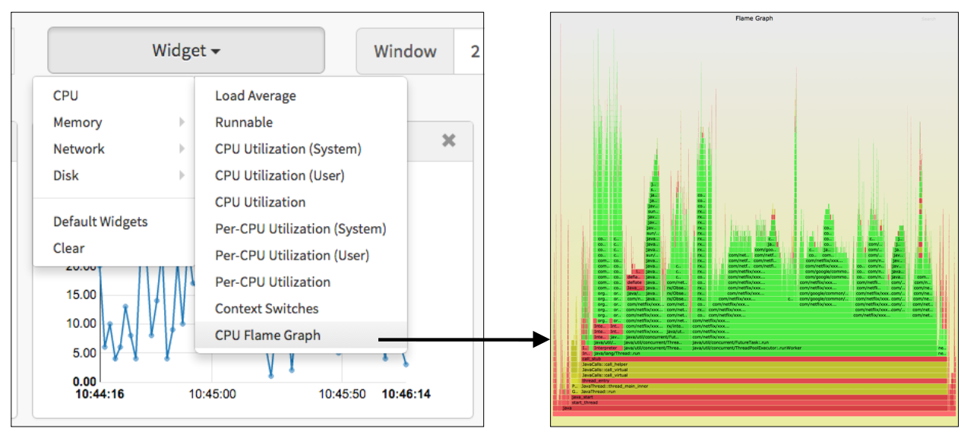This screenshot has width=980, height=441.
Task: Select CPU in the widget menu
Action: pos(65,96)
